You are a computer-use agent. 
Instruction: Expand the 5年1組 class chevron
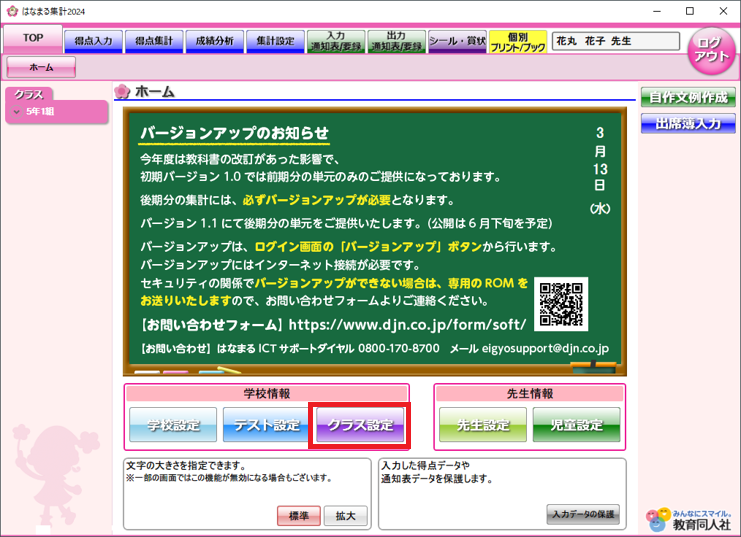(17, 112)
